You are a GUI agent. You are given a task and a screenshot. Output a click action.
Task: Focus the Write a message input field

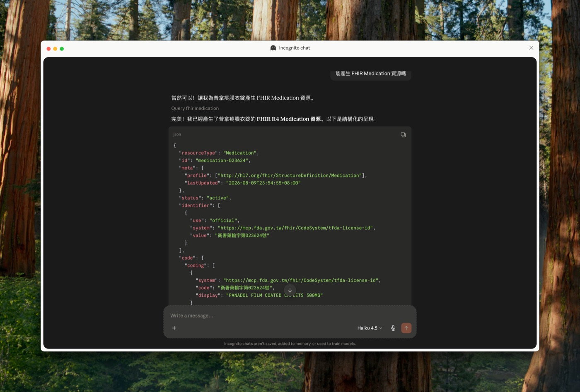click(x=290, y=315)
